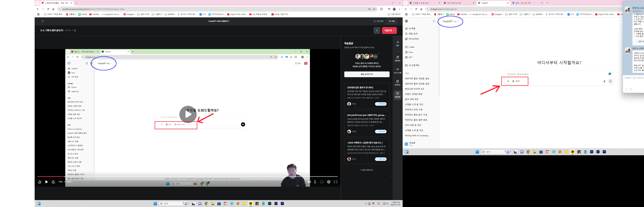The image size is (644, 207).
Task: Collapse the ChatGPT sidebar with the panel icon
Action: (434, 21)
